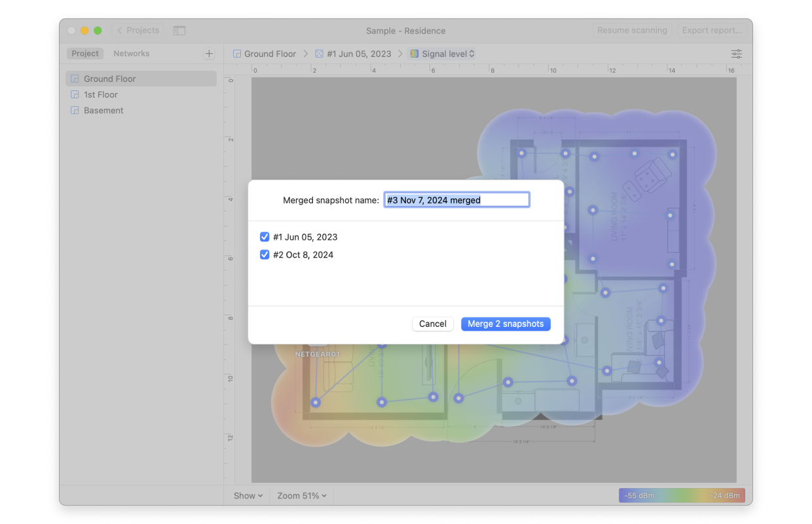Click Merge 2 snapshots button
Image resolution: width=812 pixels, height=524 pixels.
coord(506,324)
